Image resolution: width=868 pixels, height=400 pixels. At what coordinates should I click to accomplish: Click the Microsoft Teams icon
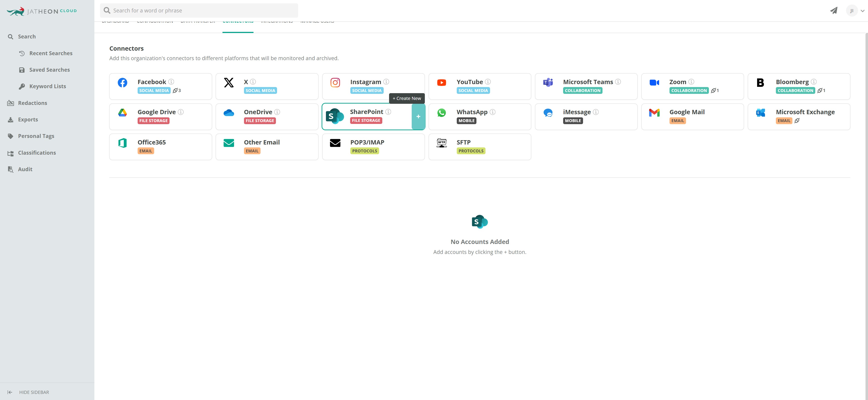(x=548, y=83)
